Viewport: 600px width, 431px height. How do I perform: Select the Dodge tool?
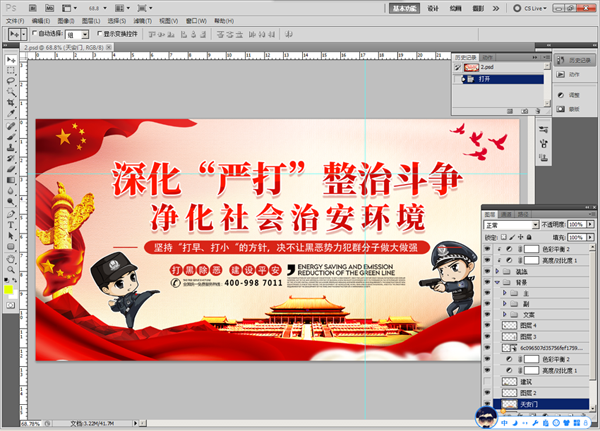11,201
